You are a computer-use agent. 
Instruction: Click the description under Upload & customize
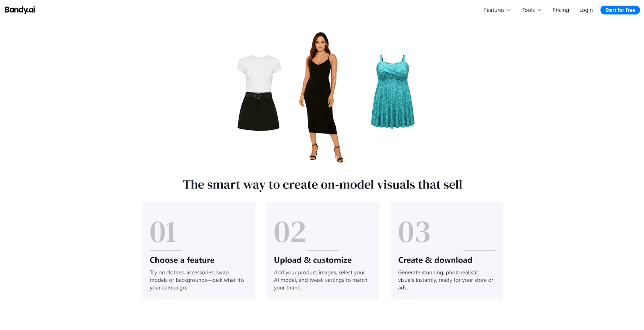(321, 280)
